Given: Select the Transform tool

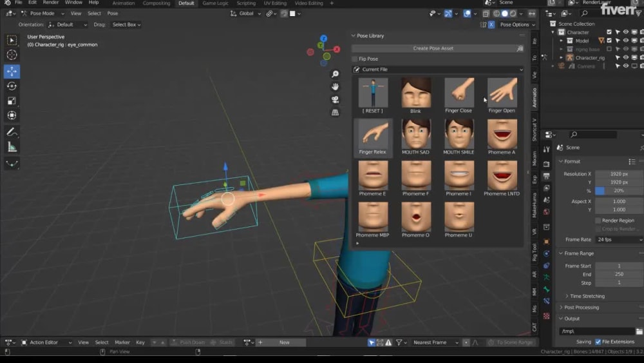Looking at the screenshot, I should point(12,115).
